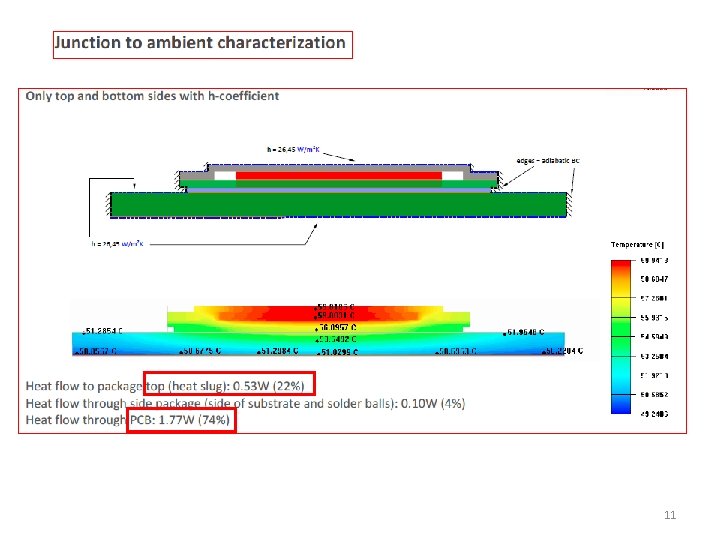Viewport: 720px width, 540px height.
Task: Click the large green PCB block in diagram
Action: point(339,205)
